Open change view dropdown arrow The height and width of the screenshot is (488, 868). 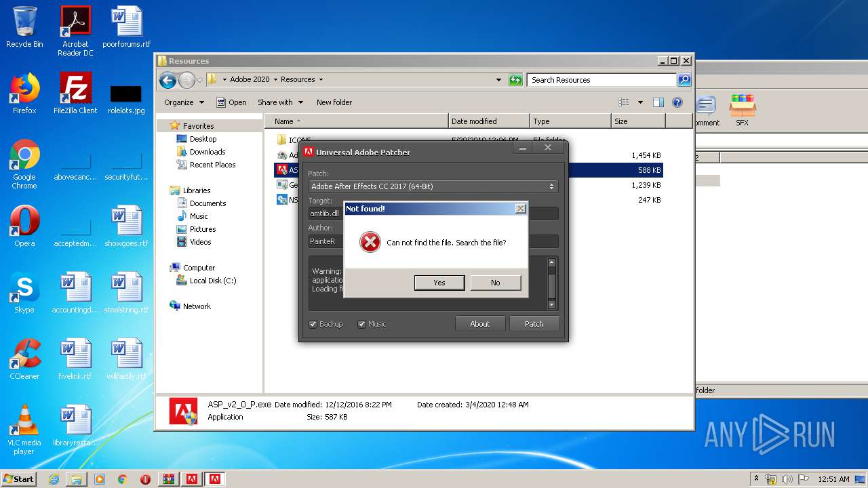click(640, 102)
